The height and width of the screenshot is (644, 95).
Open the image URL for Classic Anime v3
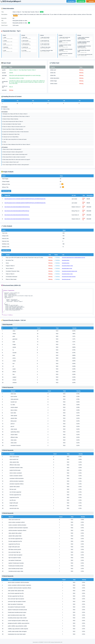[17, 219]
